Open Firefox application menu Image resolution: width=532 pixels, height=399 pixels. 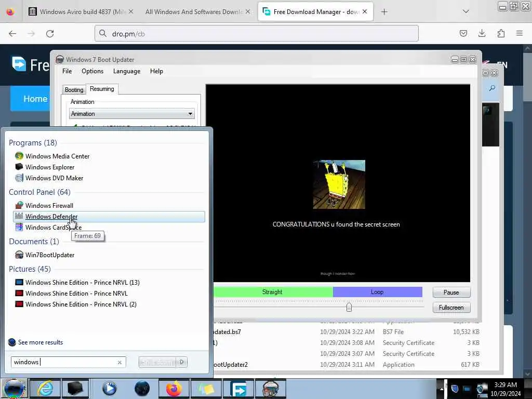tap(520, 33)
